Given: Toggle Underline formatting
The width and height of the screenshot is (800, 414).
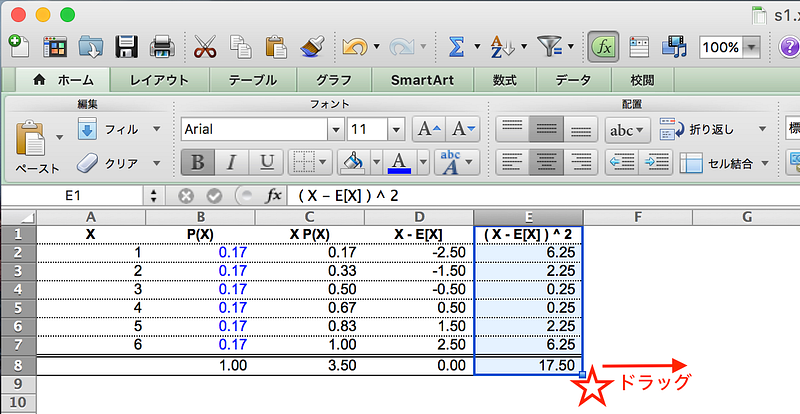Looking at the screenshot, I should coord(265,163).
